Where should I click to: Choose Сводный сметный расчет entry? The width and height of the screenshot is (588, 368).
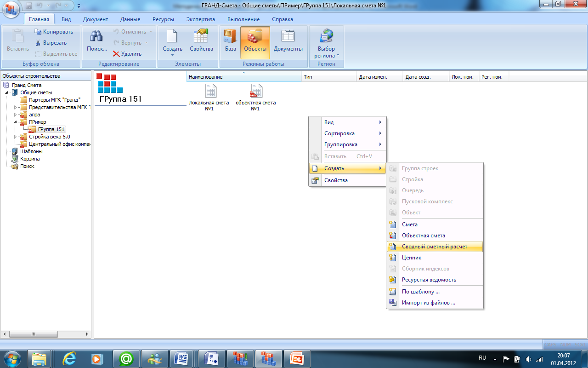tap(435, 247)
